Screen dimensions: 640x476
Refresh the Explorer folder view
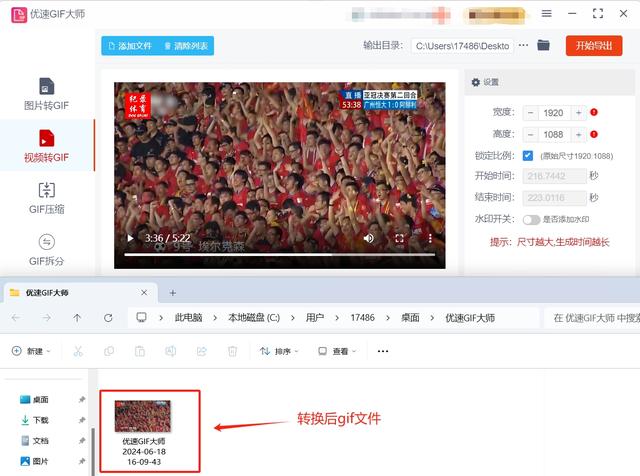pos(108,318)
